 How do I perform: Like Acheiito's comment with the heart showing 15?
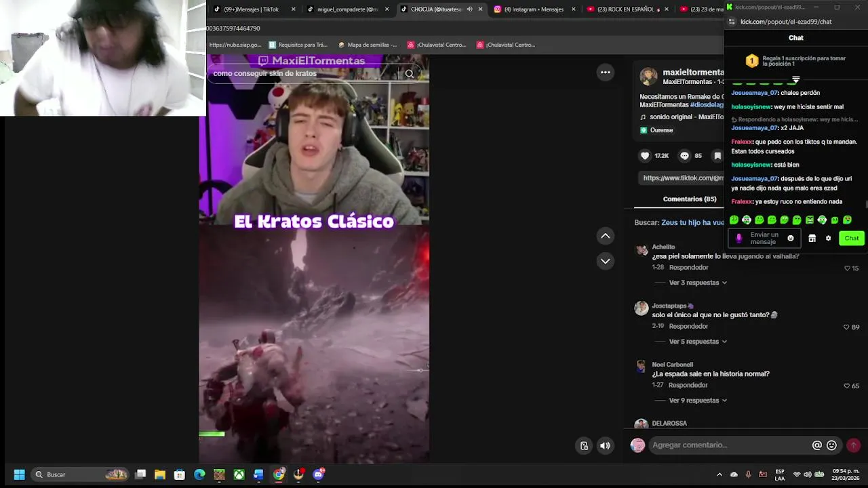pos(847,268)
